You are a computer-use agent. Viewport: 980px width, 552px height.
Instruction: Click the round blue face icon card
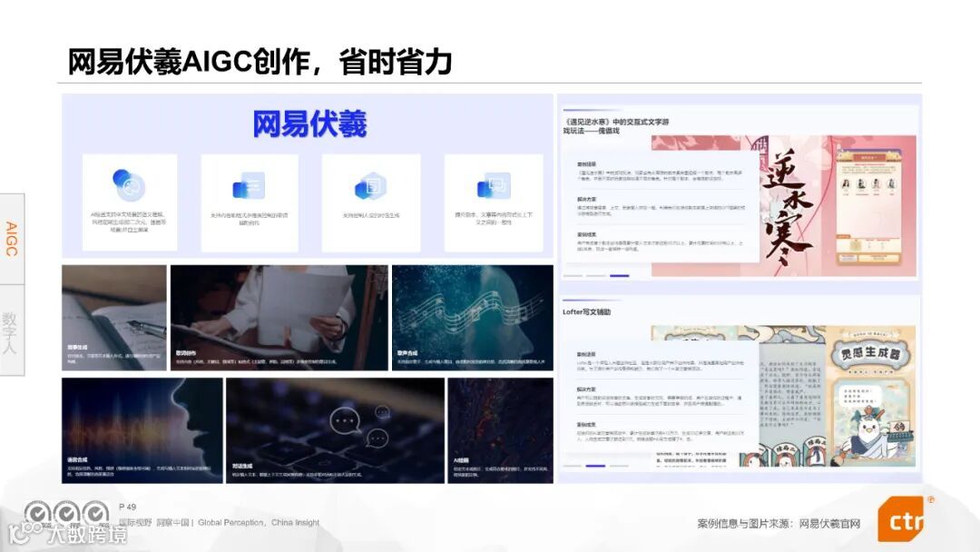point(130,202)
